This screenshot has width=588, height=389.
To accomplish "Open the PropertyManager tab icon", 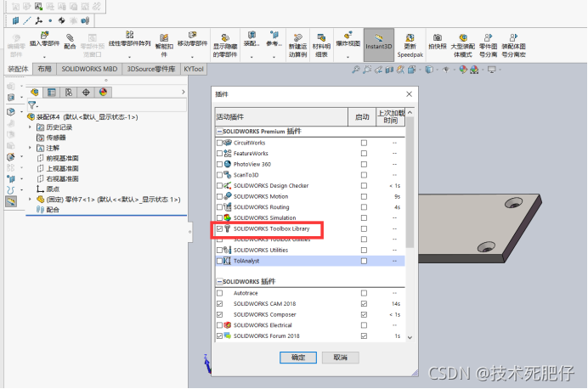I will (x=51, y=93).
